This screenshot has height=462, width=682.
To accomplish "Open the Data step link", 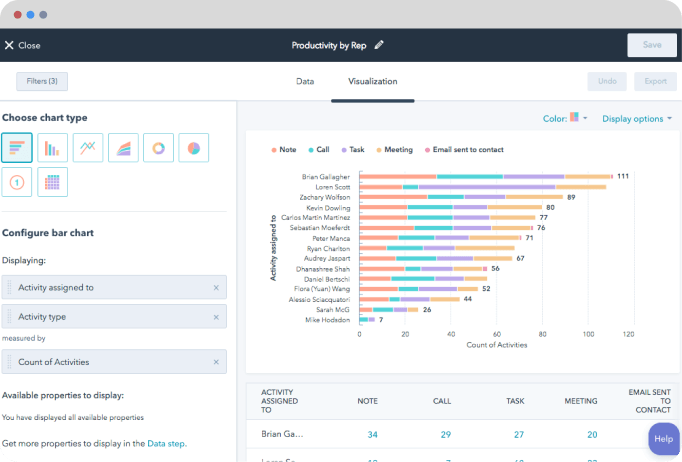I will tap(165, 442).
